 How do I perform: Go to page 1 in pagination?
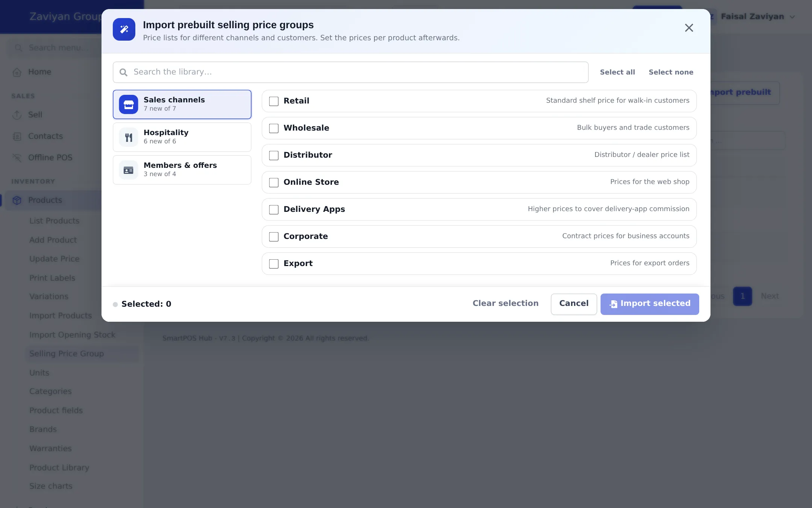(742, 296)
